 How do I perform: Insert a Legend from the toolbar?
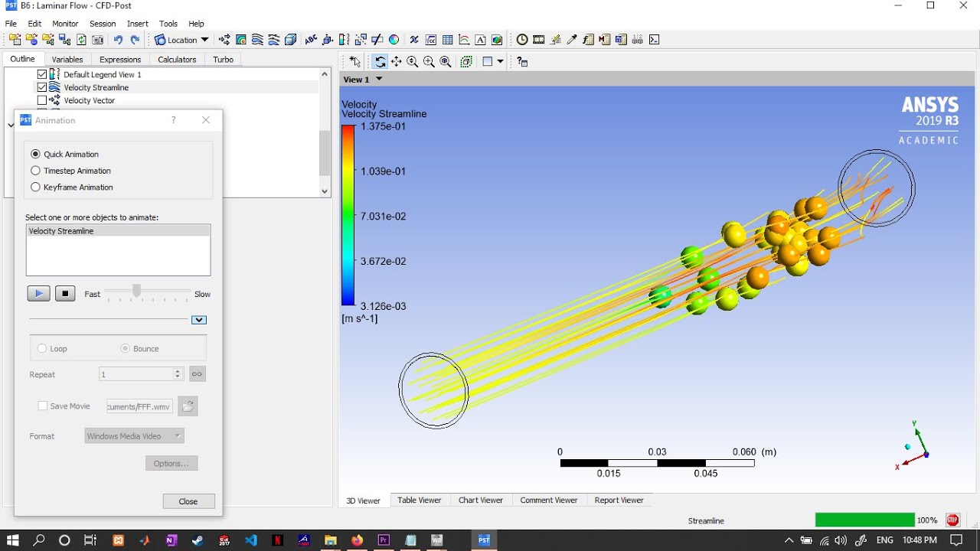[x=344, y=40]
